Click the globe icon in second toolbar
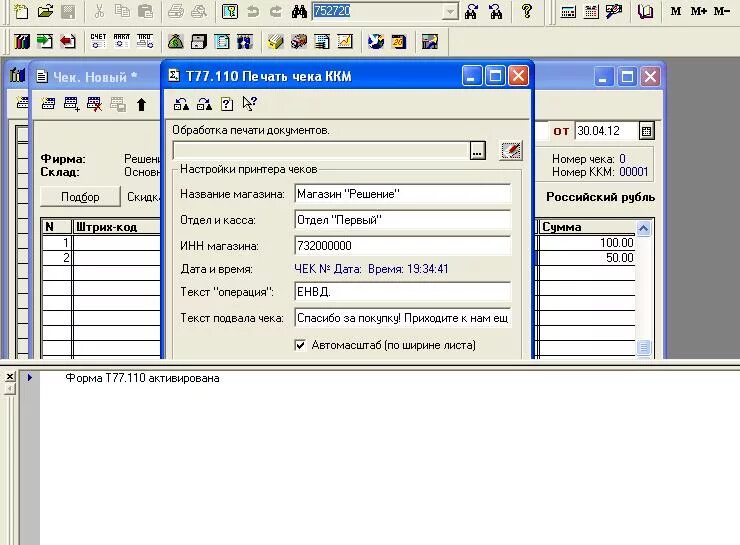740x545 pixels. (376, 42)
